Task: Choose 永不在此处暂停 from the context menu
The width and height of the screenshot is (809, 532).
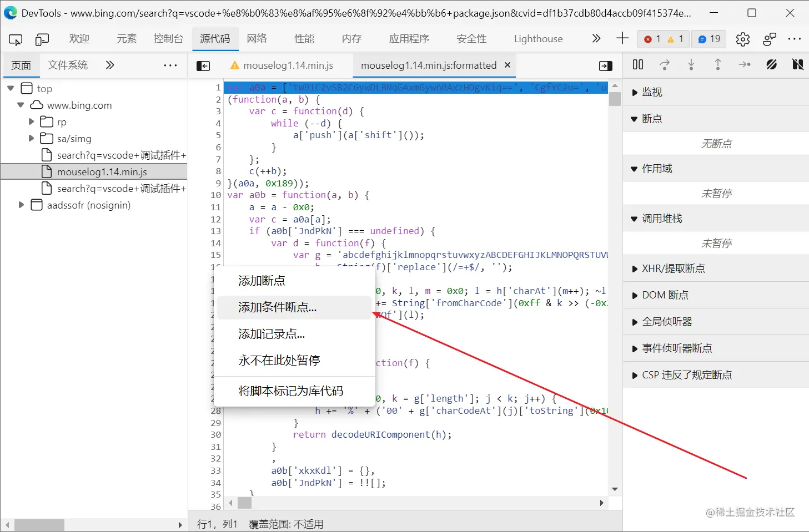Action: [x=294, y=361]
